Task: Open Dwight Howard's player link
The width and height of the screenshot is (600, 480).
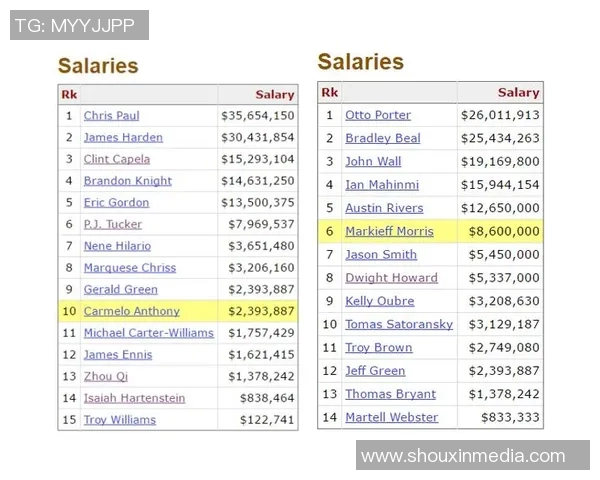Action: (391, 278)
